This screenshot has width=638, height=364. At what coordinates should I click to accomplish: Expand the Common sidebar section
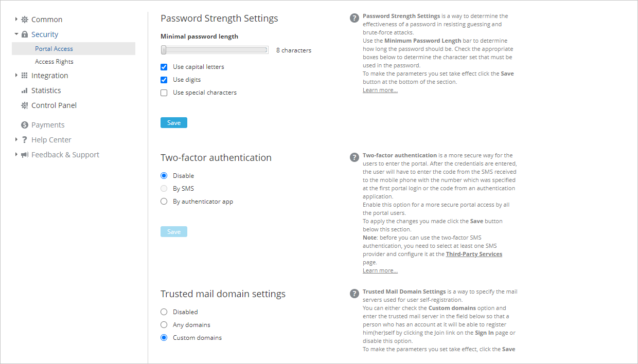click(x=15, y=19)
